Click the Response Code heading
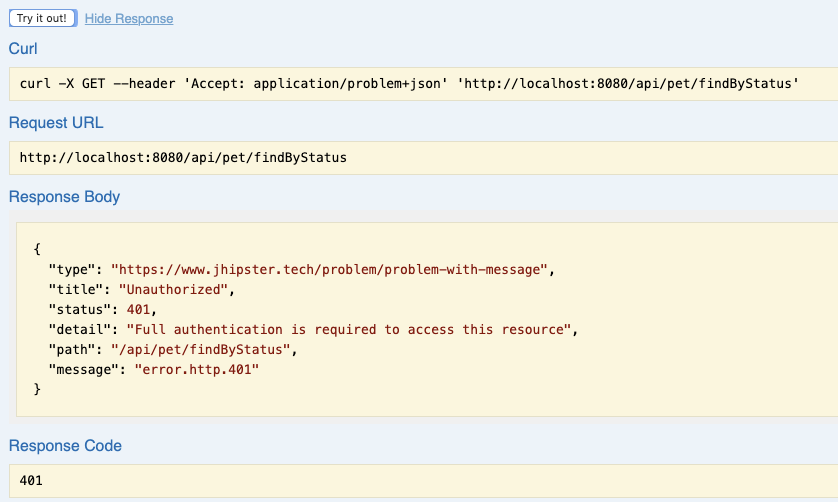 coord(66,446)
